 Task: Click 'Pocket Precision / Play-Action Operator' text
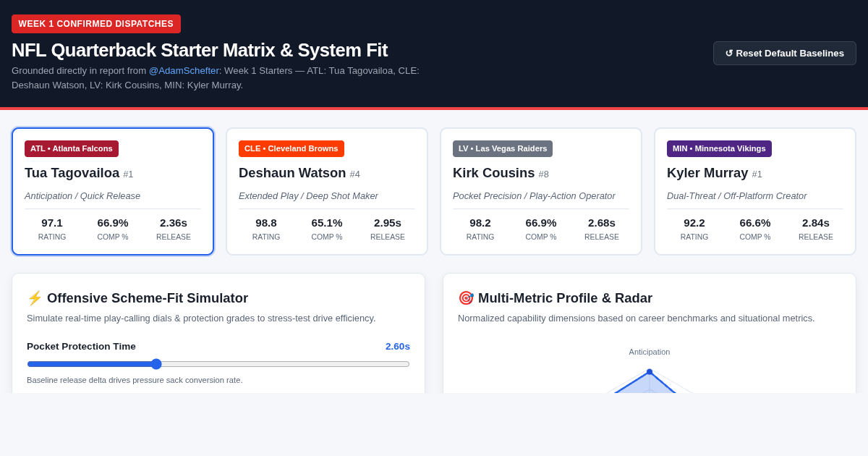[534, 195]
